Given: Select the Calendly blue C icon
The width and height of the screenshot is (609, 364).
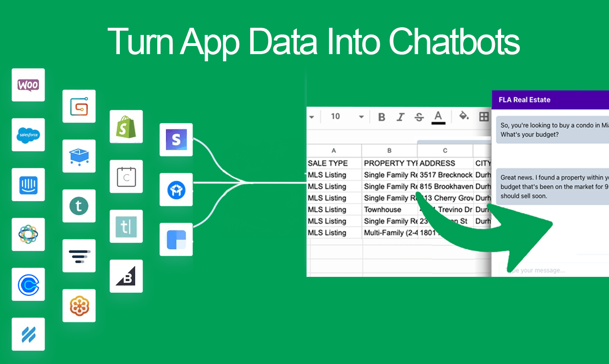Looking at the screenshot, I should click(x=28, y=284).
